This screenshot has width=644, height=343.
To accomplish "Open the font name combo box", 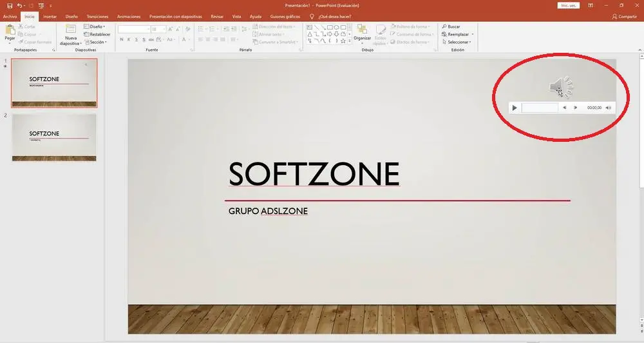I will [x=134, y=29].
